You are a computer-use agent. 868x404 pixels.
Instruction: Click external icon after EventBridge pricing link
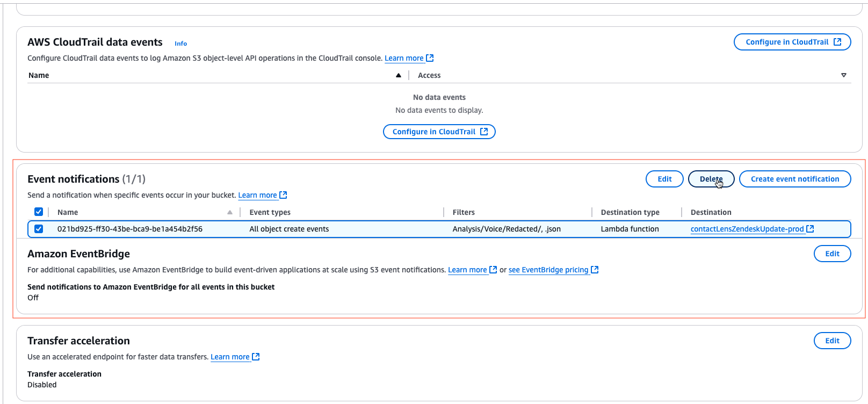point(595,270)
